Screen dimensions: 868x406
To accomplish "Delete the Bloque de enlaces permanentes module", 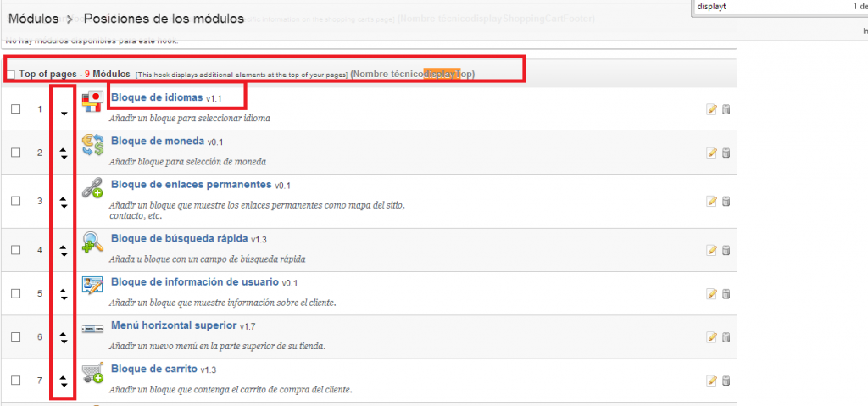I will point(726,202).
